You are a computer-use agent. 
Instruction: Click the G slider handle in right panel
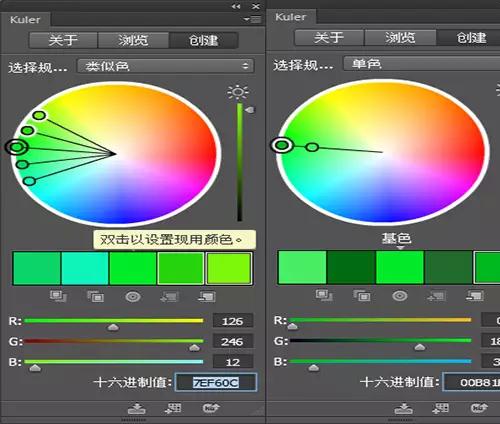[x=420, y=347]
